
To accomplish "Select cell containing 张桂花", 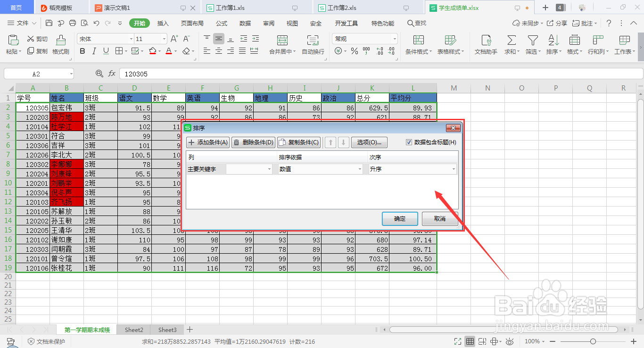I will tap(66, 268).
